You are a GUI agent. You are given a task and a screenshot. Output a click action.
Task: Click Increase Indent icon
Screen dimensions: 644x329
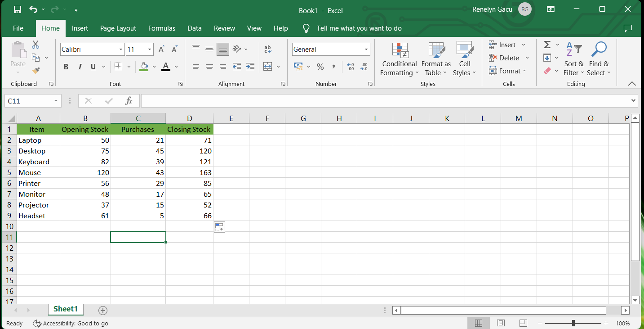pyautogui.click(x=250, y=67)
